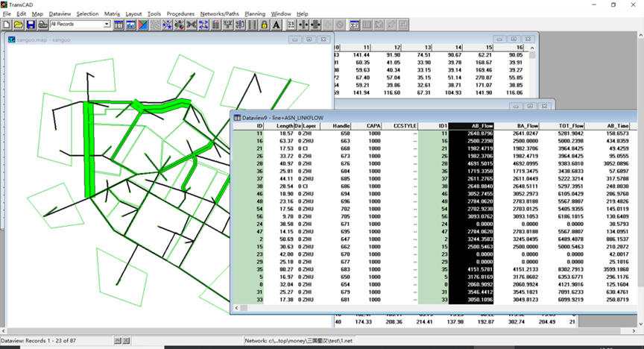Click the bold letter A font icon

[277, 25]
